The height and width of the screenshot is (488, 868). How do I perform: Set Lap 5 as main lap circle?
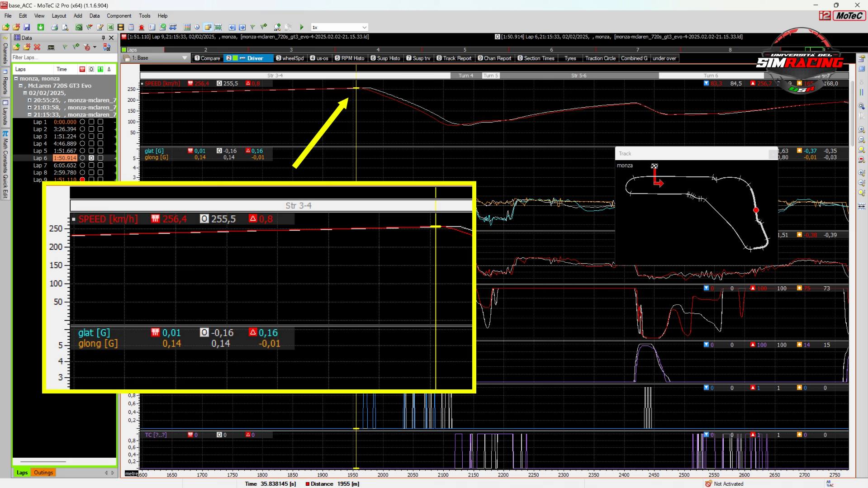coord(82,151)
